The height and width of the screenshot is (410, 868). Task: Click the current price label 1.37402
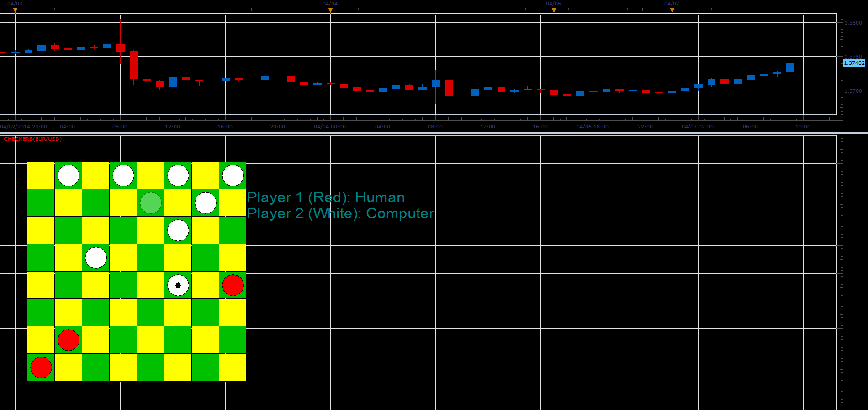click(x=854, y=63)
